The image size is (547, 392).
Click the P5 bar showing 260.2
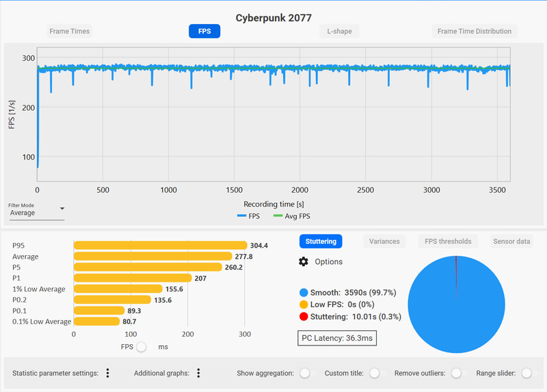[148, 267]
